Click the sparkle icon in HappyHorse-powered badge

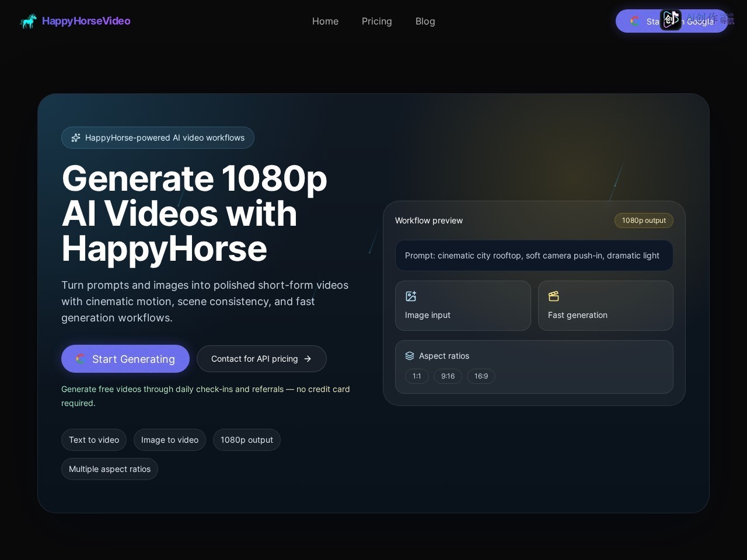point(76,138)
